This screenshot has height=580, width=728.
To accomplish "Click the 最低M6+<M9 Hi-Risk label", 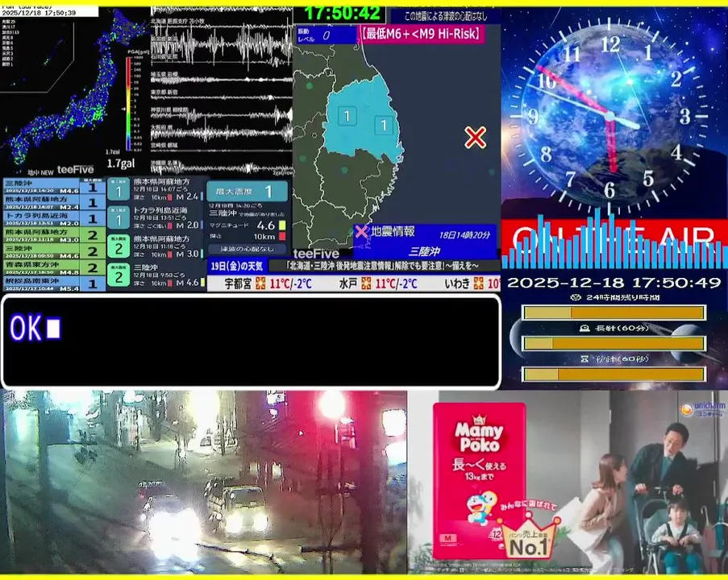I will tap(422, 33).
